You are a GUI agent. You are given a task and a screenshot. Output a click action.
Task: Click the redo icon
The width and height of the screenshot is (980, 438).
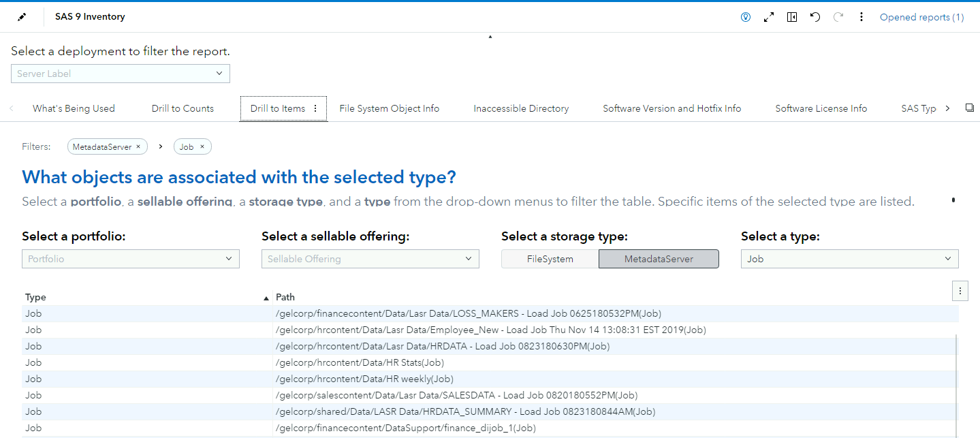click(838, 16)
